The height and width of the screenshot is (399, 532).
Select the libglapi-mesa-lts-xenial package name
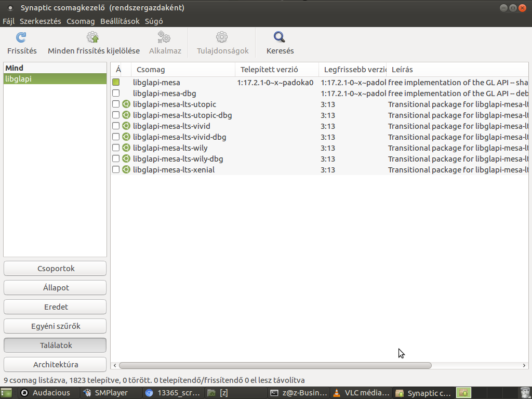point(174,170)
